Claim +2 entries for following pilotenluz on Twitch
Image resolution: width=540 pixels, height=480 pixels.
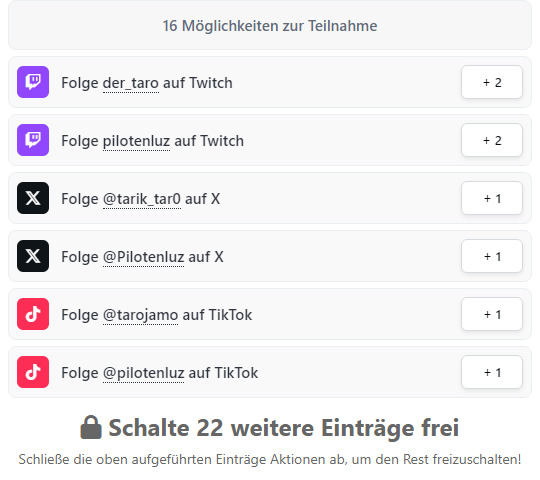(x=492, y=140)
